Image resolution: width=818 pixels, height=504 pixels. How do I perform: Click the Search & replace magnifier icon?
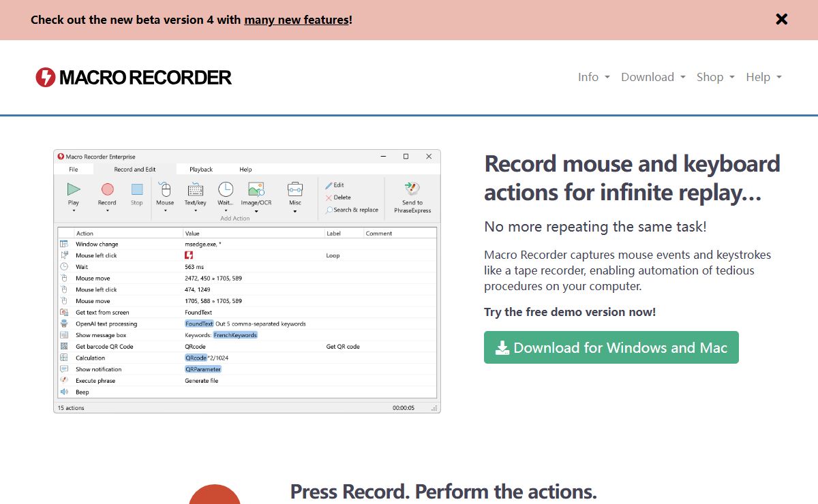click(x=329, y=210)
